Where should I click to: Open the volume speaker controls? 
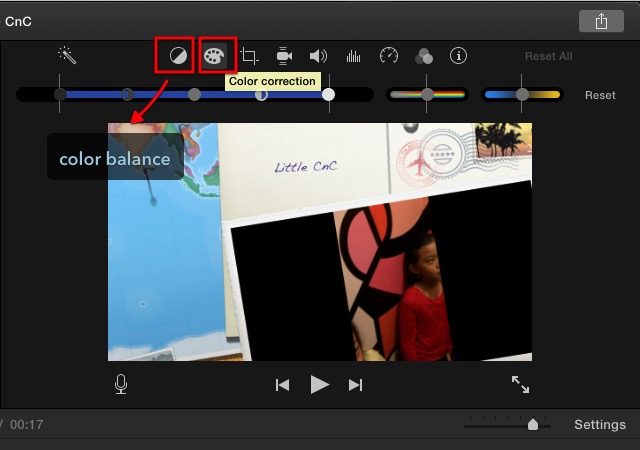(318, 56)
